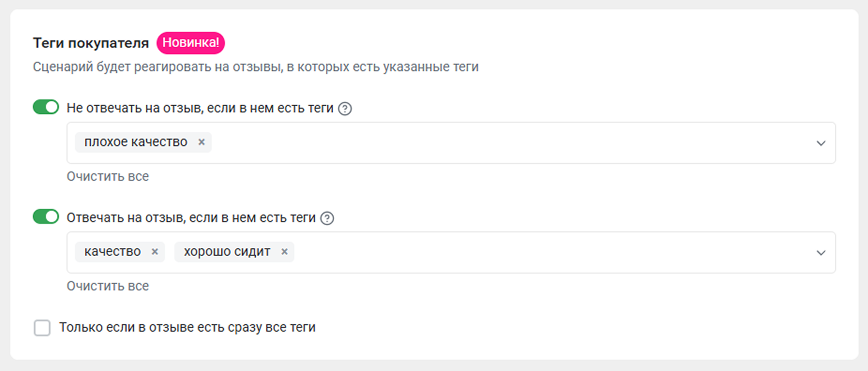This screenshot has height=371, width=868.
Task: Turn off the «Отвечать на отзыв» switch
Action: click(46, 217)
